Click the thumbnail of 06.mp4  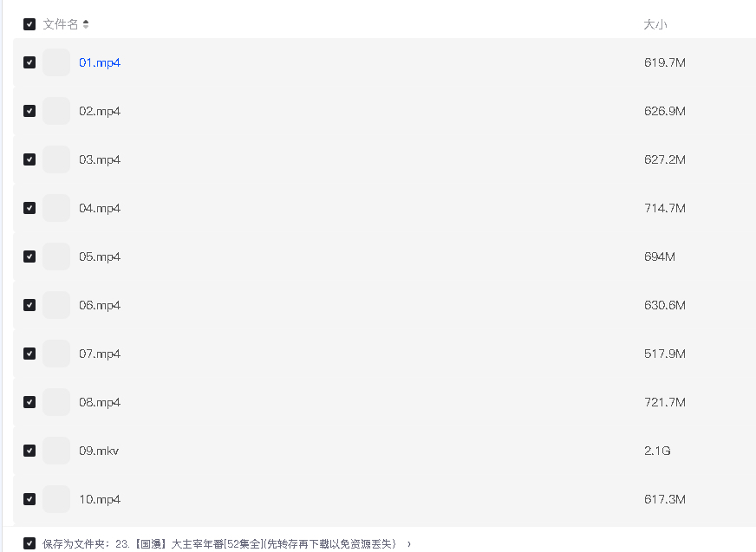(56, 305)
